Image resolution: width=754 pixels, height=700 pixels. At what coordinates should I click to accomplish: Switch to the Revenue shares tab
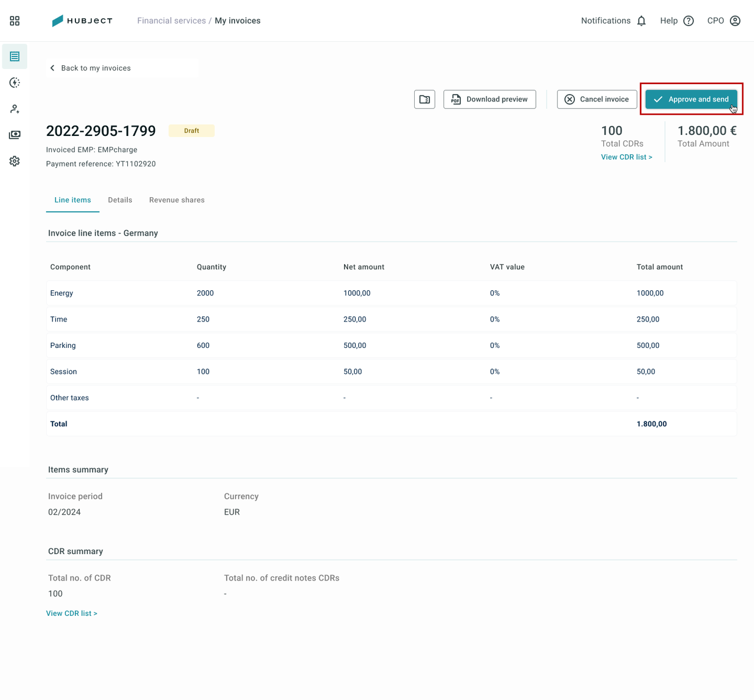pos(177,200)
